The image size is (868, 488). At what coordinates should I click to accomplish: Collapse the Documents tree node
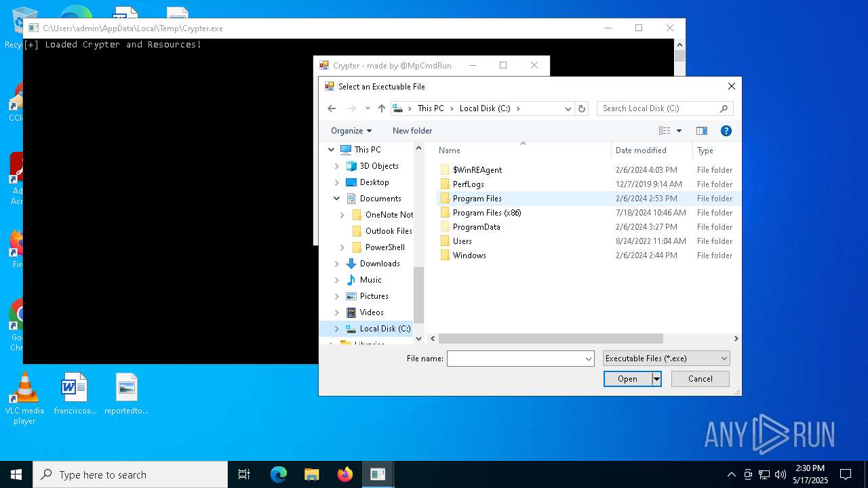[337, 199]
